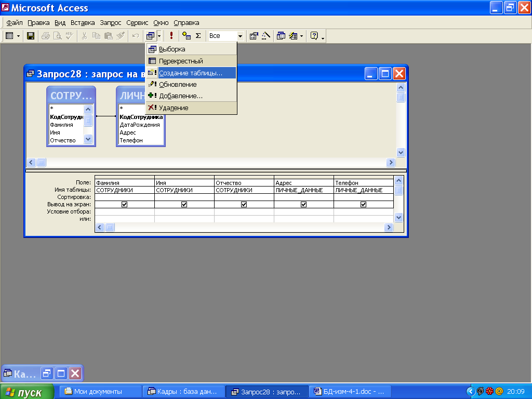Choose Добавление... query type

pos(191,96)
